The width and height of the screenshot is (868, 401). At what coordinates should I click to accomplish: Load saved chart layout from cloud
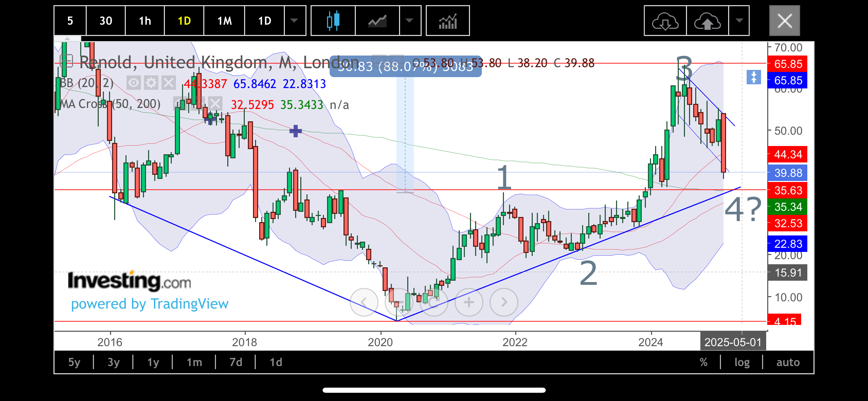[x=665, y=21]
